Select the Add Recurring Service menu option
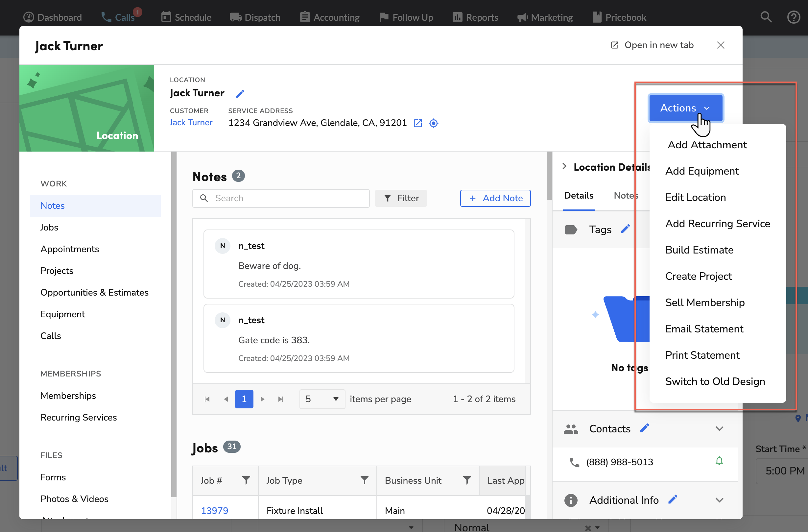 pyautogui.click(x=718, y=223)
